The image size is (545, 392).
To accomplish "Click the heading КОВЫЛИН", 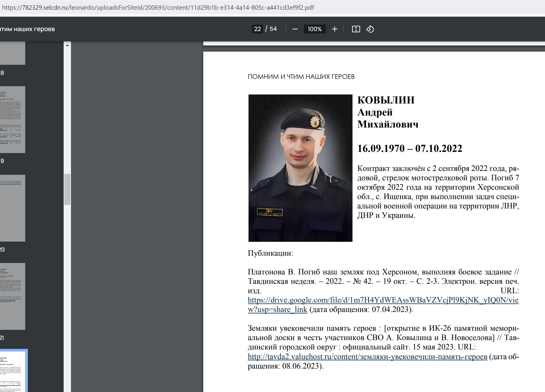I will pos(386,100).
